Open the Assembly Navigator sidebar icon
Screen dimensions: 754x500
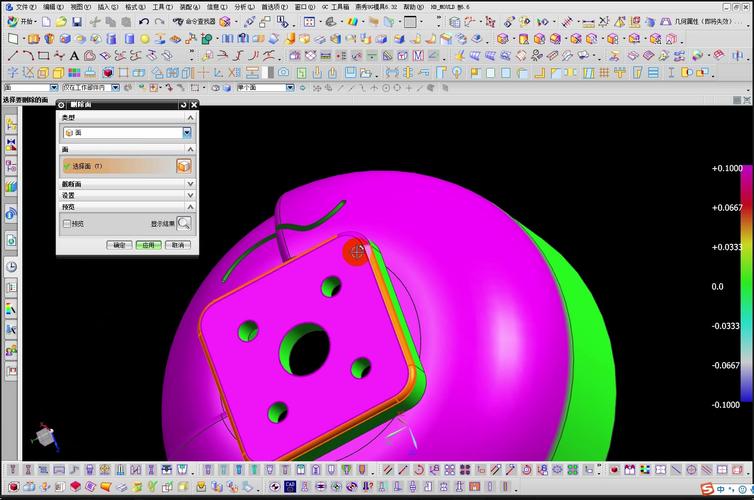pyautogui.click(x=11, y=125)
